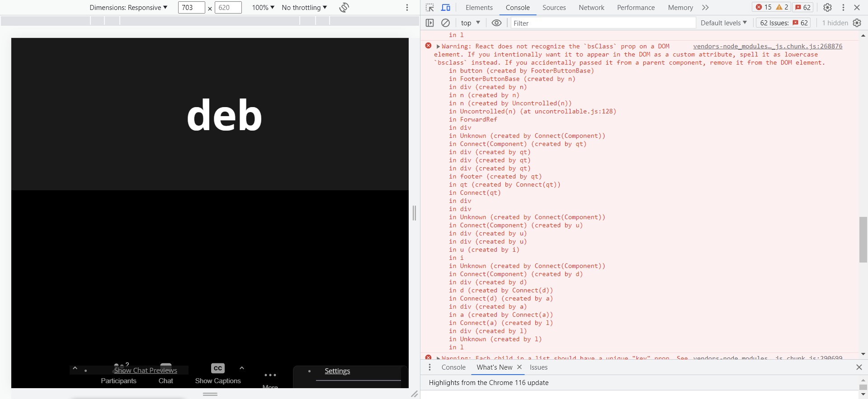Viewport: 868px width, 399px height.
Task: Open the DevTools customize menu
Action: pos(843,7)
